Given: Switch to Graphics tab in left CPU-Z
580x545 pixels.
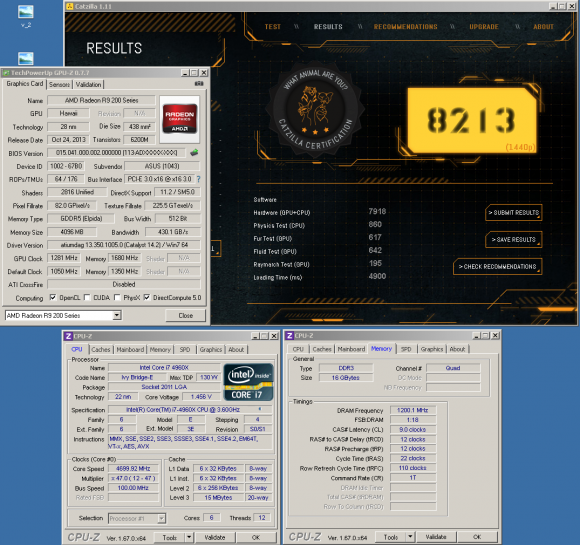Looking at the screenshot, I should point(211,349).
